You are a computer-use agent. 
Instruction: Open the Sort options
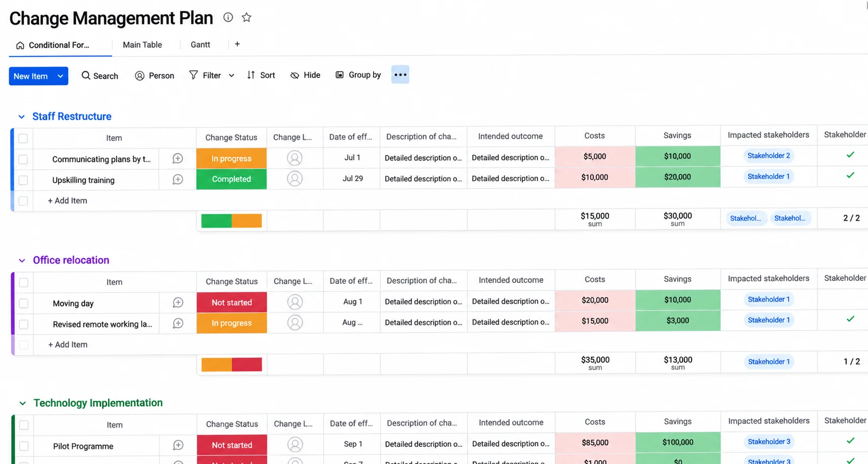point(261,75)
